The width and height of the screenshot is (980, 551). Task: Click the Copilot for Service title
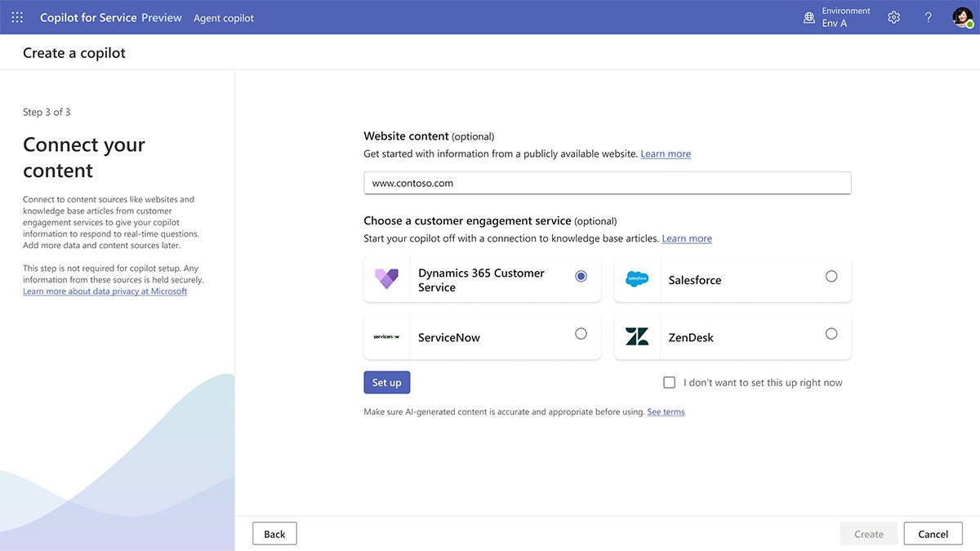(x=88, y=17)
